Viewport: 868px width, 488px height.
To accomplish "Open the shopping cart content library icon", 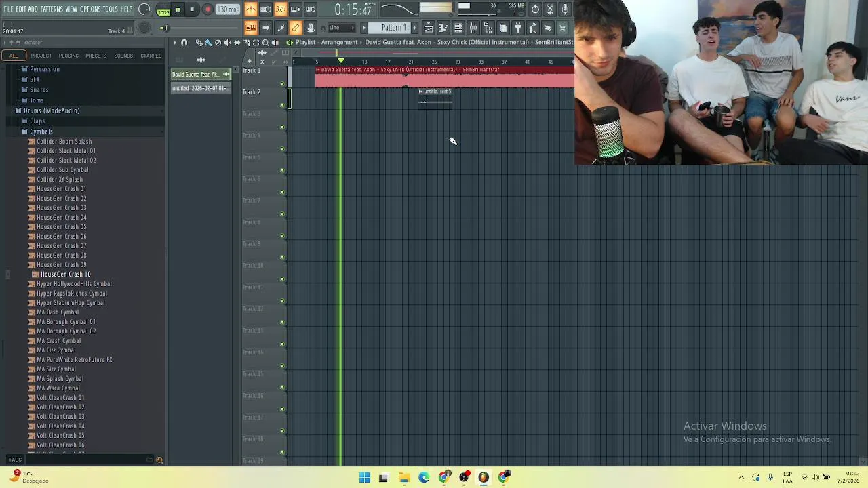I will tap(562, 28).
